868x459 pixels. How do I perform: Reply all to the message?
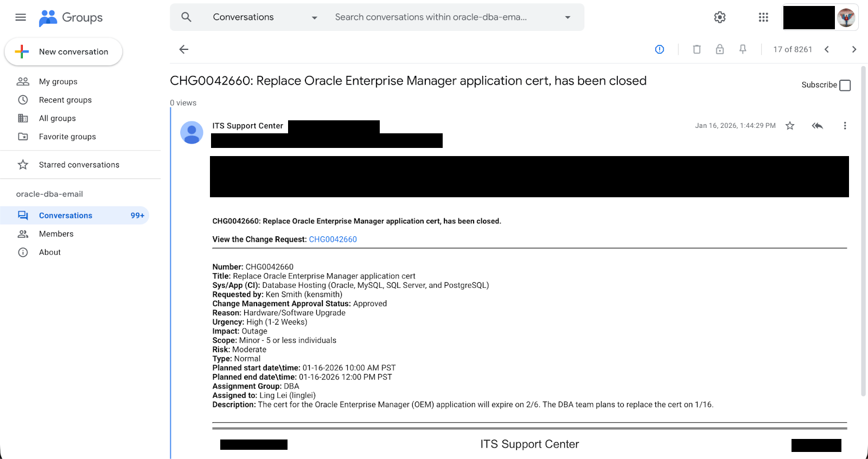click(817, 125)
